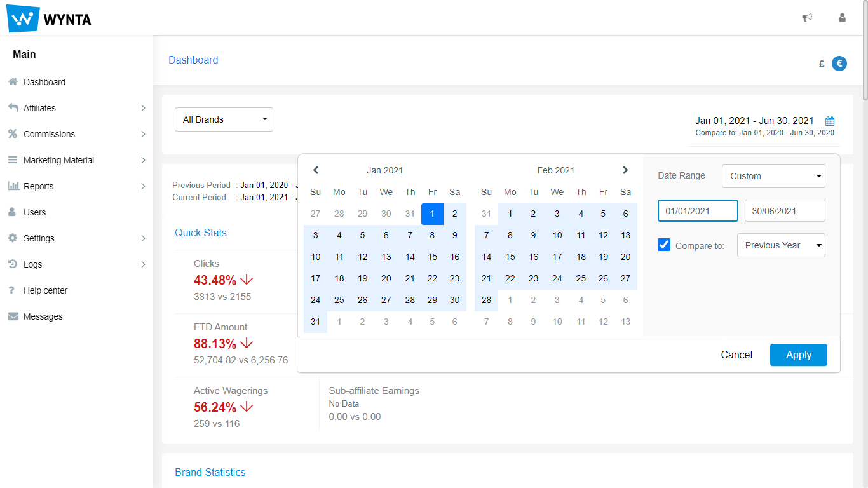Switch currency to Euro
This screenshot has height=488, width=868.
[x=839, y=64]
